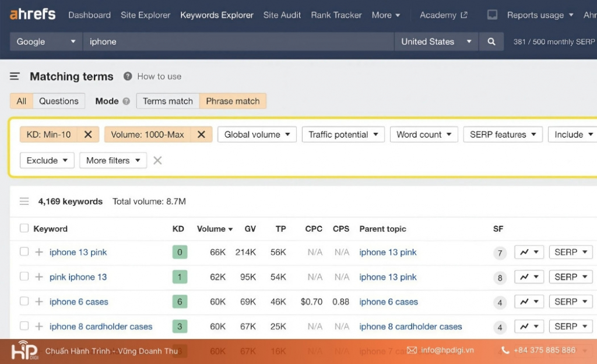Open Rank Tracker

point(336,15)
